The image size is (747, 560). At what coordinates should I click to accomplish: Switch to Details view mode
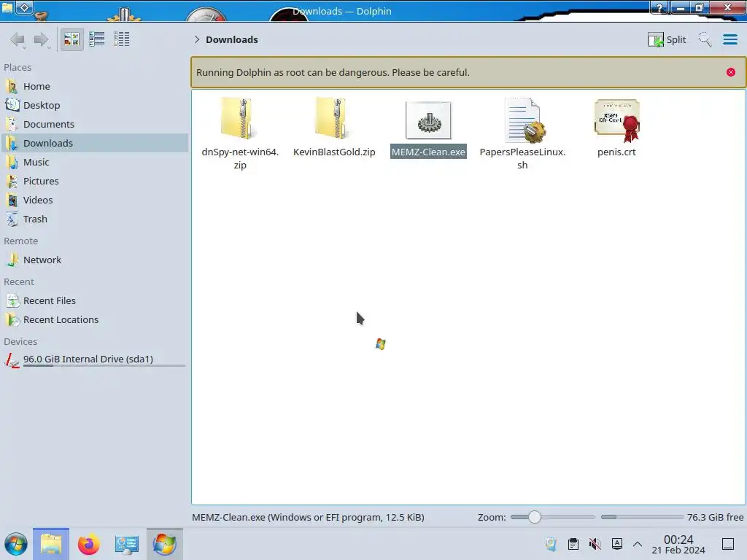pos(122,39)
